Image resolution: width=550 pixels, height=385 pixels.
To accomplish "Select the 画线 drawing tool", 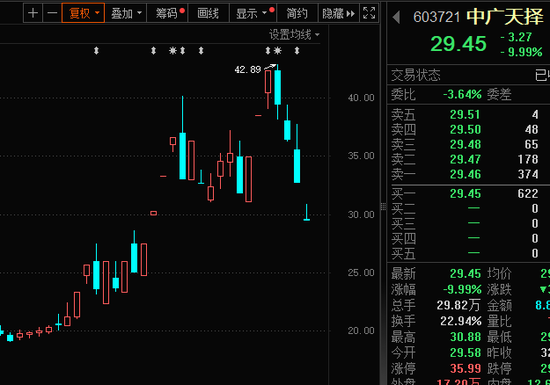I will coord(208,13).
